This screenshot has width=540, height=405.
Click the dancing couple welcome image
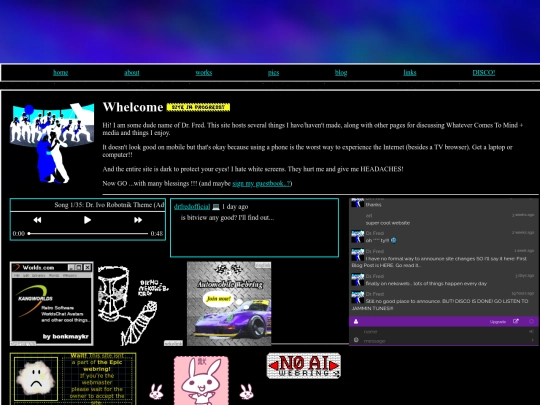[52, 143]
